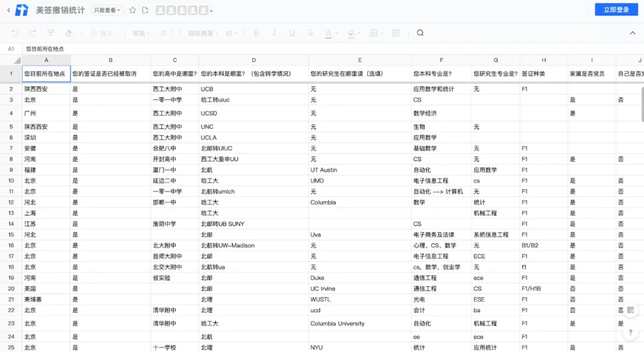
Task: Click the undo arrow in toolbar
Action: pos(15,33)
